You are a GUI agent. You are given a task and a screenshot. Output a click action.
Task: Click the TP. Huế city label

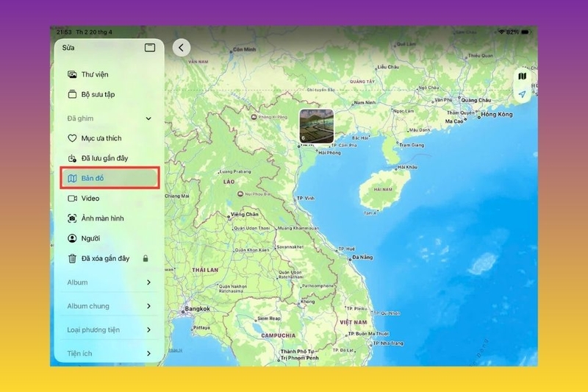point(346,249)
